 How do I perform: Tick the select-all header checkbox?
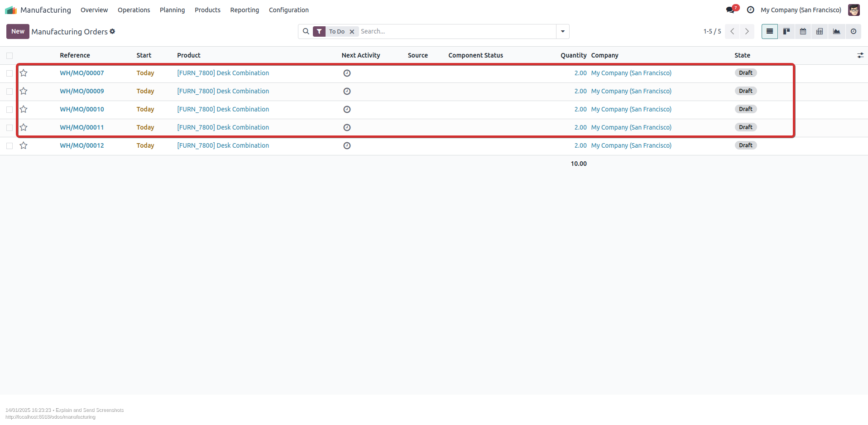point(10,56)
